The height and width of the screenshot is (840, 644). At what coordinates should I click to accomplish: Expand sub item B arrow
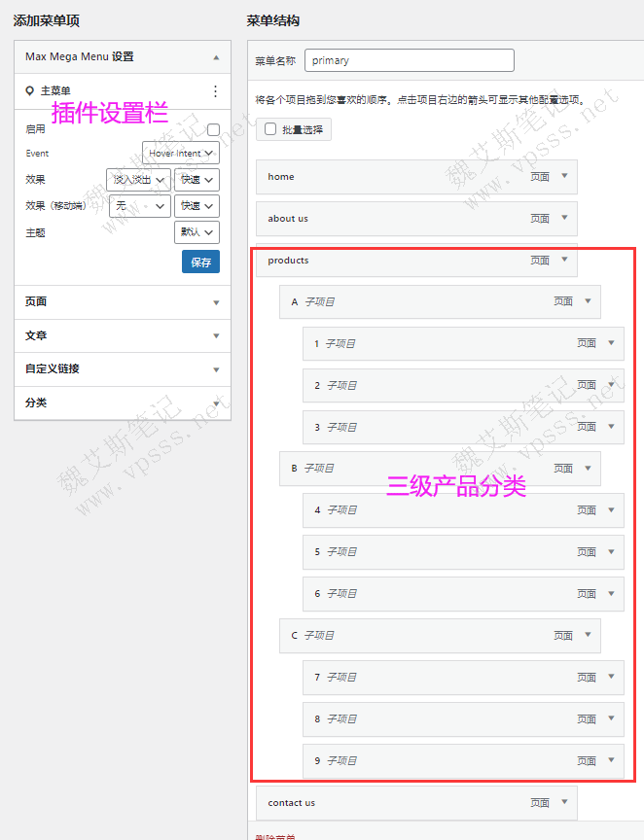(x=588, y=469)
